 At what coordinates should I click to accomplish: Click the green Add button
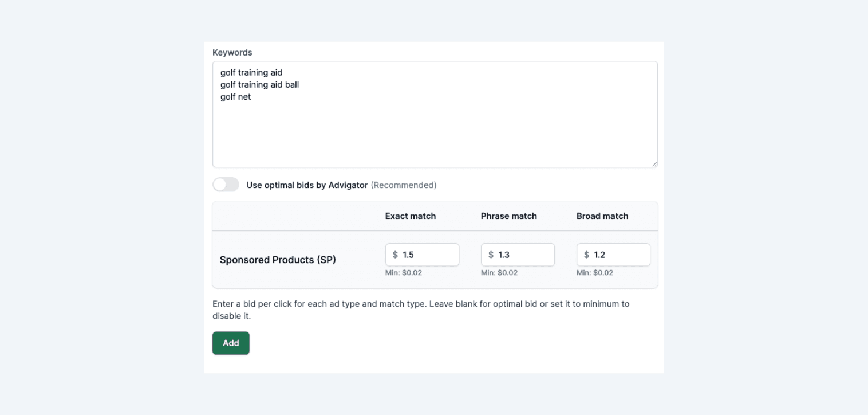point(231,343)
